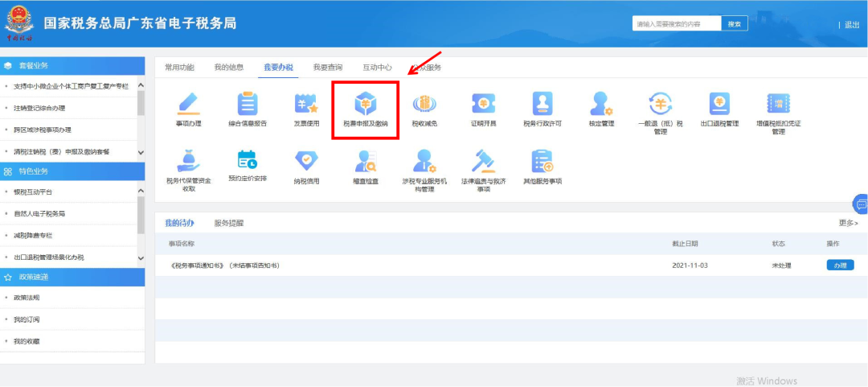Open 出口退税管理场景化办税 item
868x387 pixels.
click(x=49, y=257)
